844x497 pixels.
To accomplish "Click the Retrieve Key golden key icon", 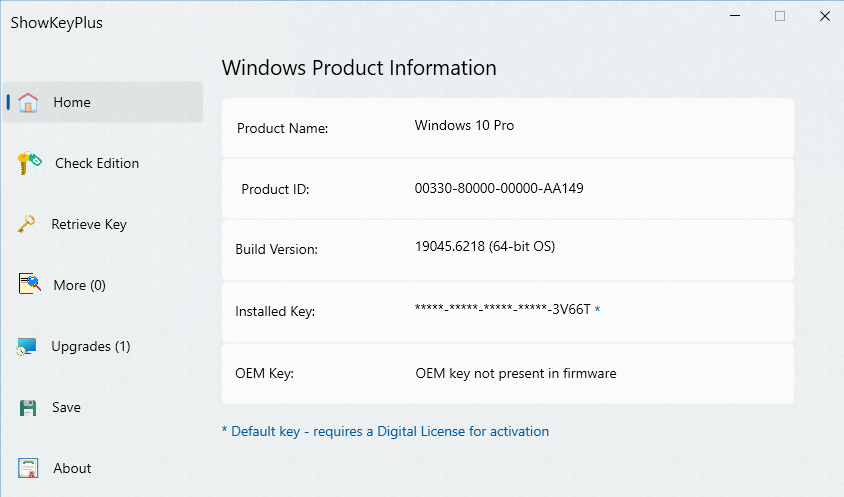I will click(26, 224).
